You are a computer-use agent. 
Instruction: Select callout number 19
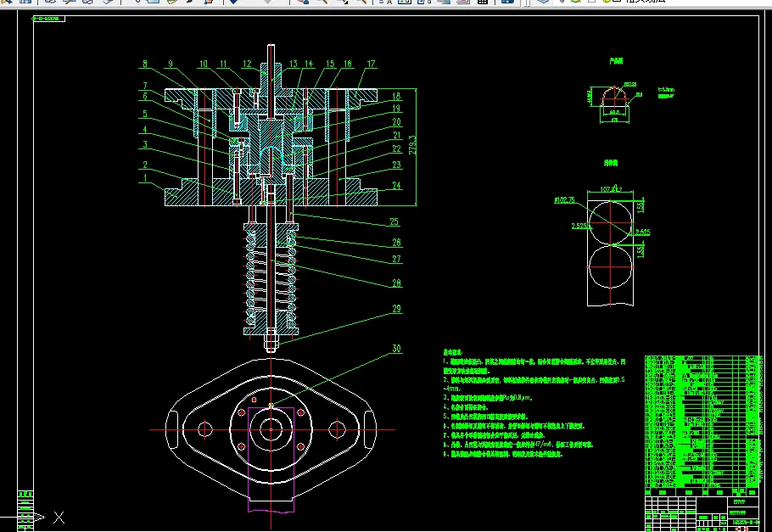click(x=396, y=109)
